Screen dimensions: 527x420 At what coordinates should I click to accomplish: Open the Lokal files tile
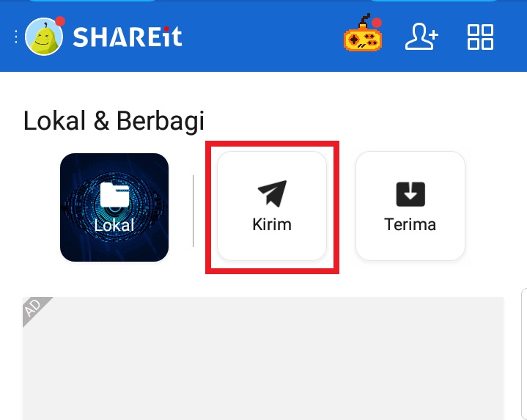(114, 207)
